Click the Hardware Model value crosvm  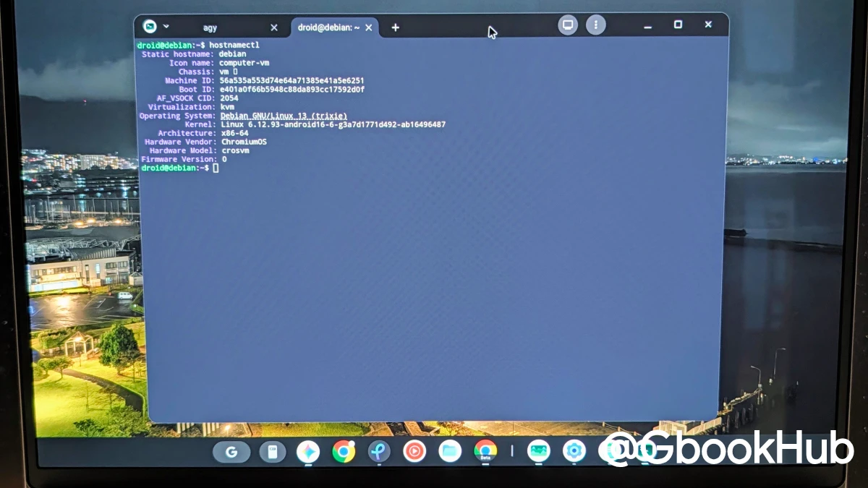(x=234, y=150)
